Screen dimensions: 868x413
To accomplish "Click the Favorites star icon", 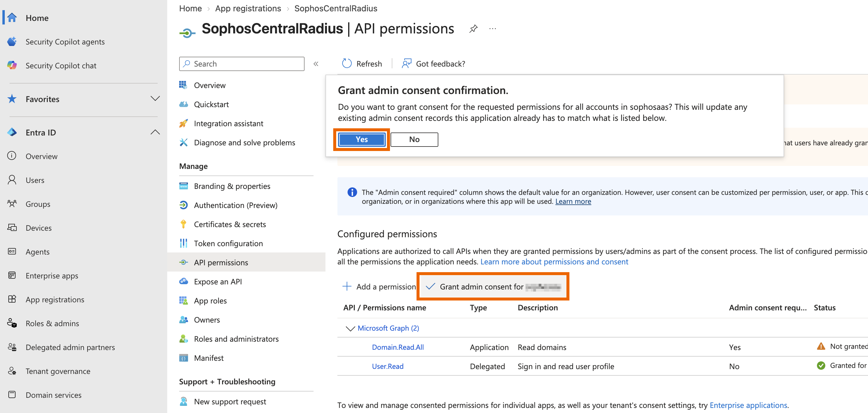I will click(12, 99).
